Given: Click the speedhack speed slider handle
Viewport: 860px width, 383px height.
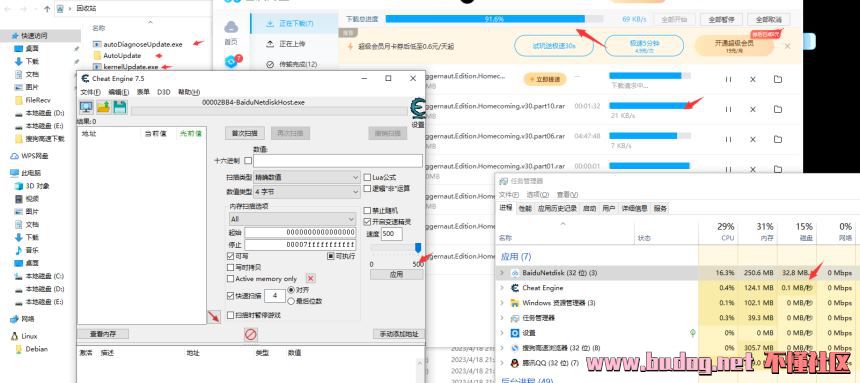Looking at the screenshot, I should tap(418, 248).
